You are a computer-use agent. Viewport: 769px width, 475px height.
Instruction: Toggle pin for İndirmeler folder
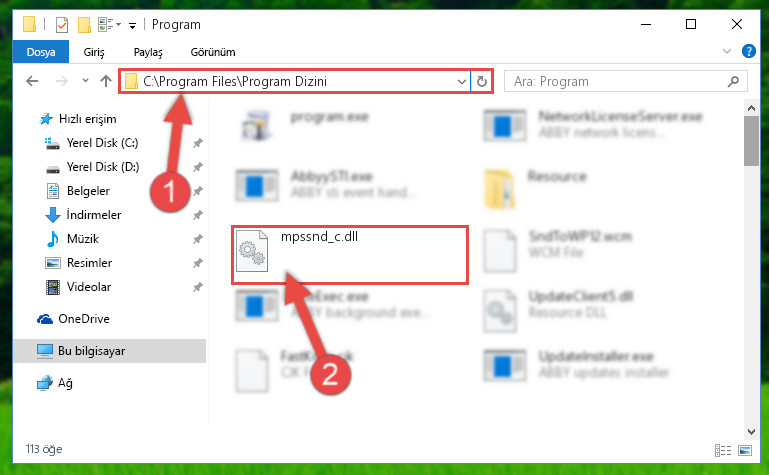pyautogui.click(x=197, y=215)
